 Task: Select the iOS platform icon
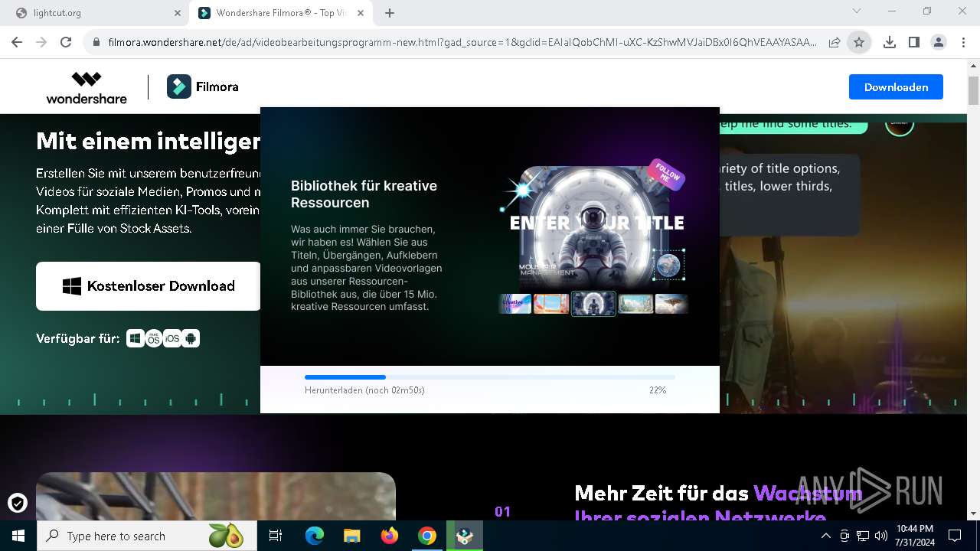(172, 338)
